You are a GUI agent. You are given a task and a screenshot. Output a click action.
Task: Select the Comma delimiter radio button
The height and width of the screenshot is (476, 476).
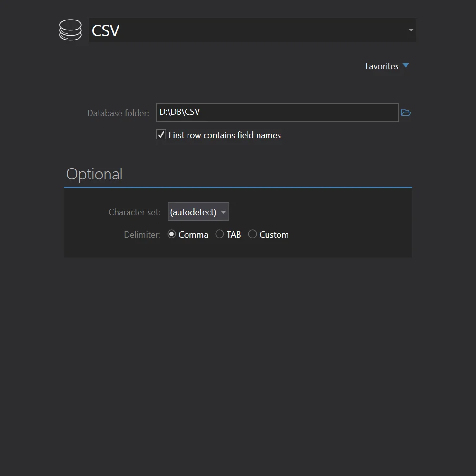(171, 234)
